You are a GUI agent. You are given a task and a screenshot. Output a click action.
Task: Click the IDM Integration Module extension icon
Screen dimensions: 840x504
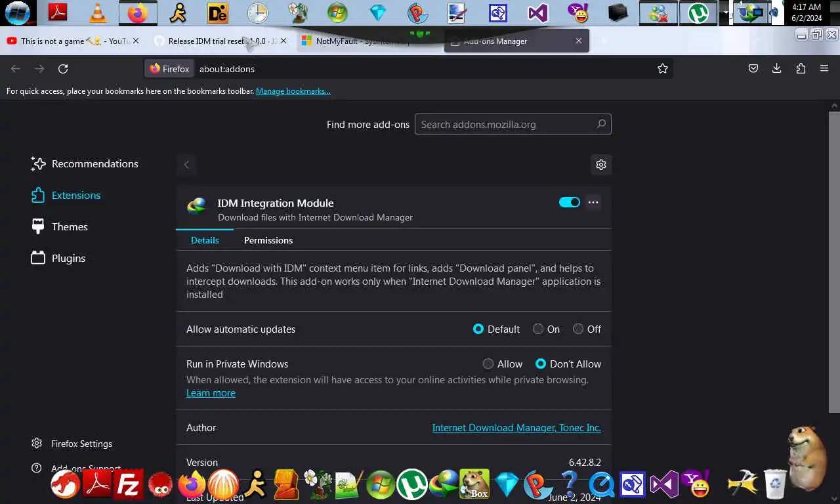pos(196,207)
